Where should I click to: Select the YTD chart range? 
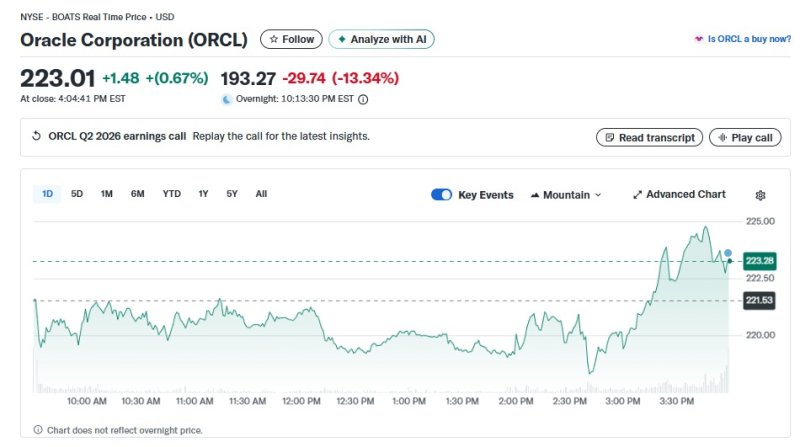(x=171, y=194)
